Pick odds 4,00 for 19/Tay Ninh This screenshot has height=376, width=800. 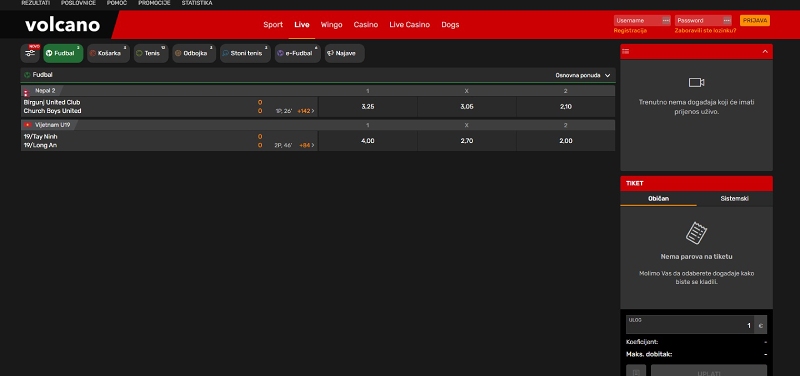tap(368, 141)
